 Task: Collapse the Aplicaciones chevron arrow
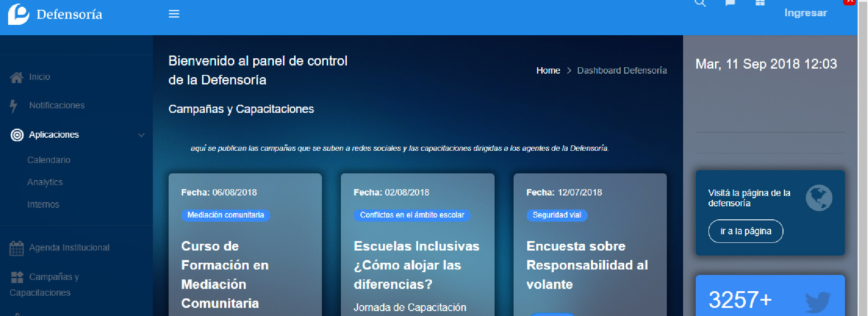click(142, 135)
